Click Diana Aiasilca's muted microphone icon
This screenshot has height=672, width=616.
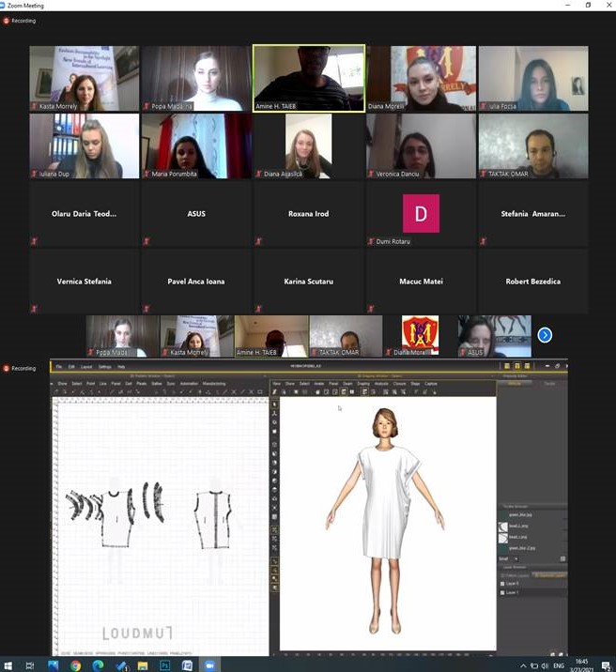click(258, 174)
